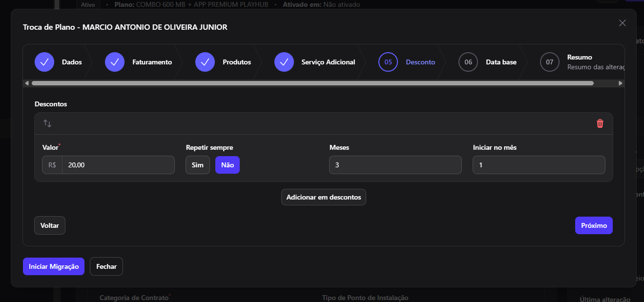The height and width of the screenshot is (302, 644).
Task: Click the 06 step number circle
Action: click(468, 62)
